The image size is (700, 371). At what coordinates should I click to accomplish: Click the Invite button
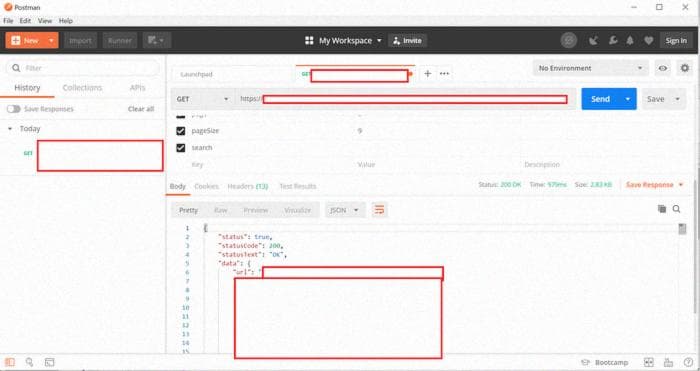point(407,41)
